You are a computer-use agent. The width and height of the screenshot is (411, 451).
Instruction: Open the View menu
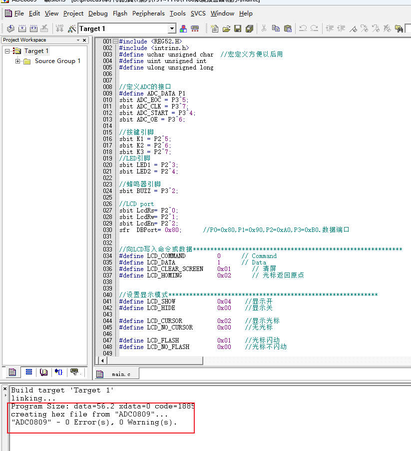click(52, 13)
